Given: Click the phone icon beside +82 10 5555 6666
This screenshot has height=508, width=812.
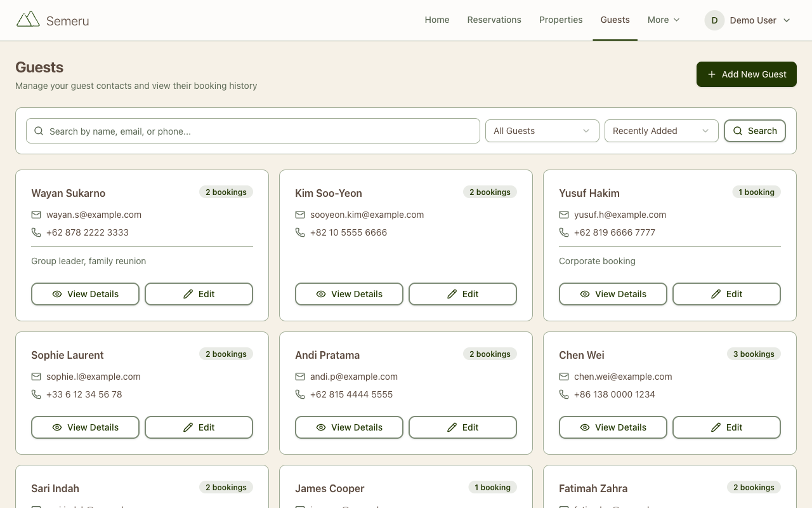Looking at the screenshot, I should [x=300, y=232].
